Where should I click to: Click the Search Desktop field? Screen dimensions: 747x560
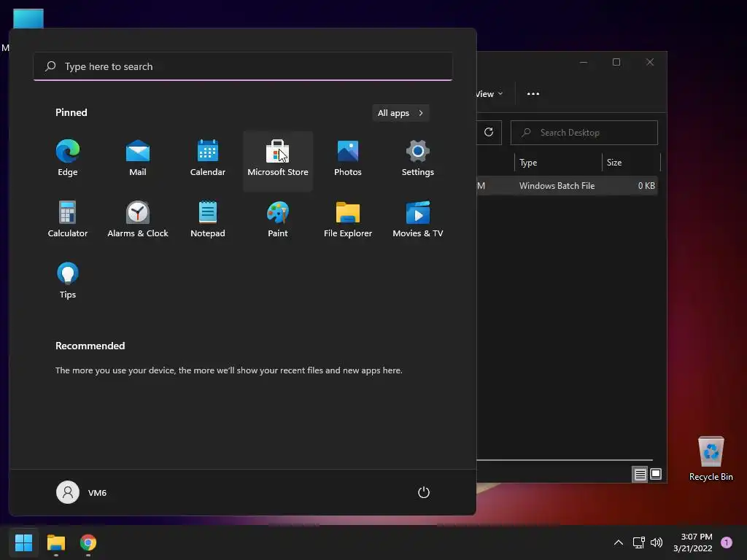coord(584,133)
